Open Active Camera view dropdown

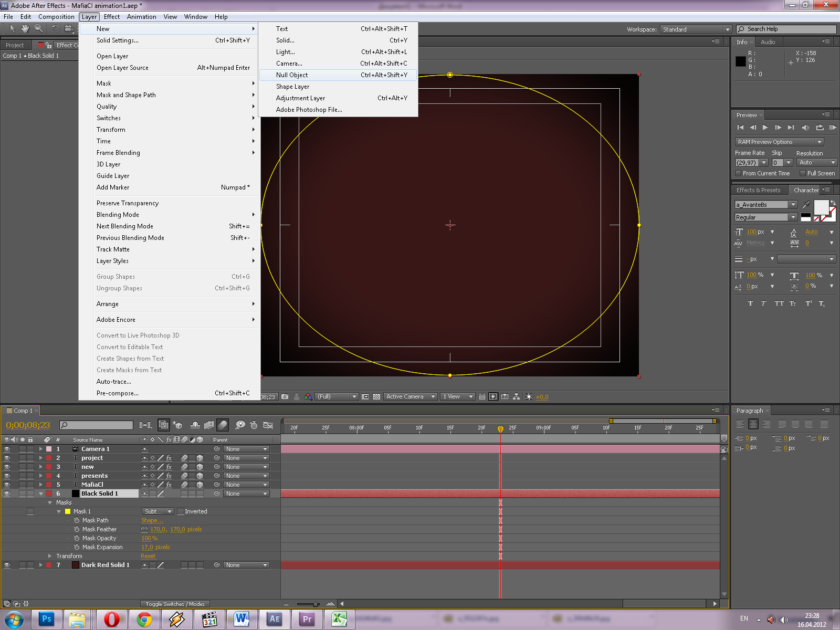point(410,397)
